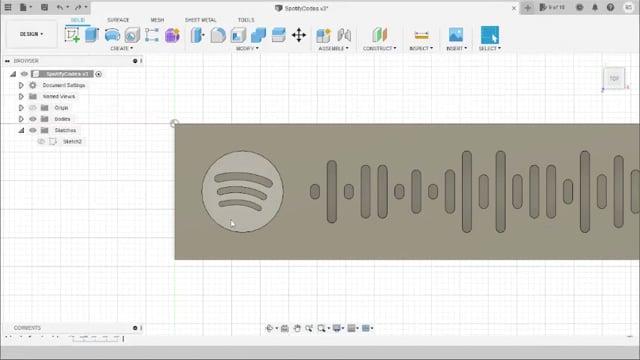Select the pattern tool in Create group

pos(152,35)
